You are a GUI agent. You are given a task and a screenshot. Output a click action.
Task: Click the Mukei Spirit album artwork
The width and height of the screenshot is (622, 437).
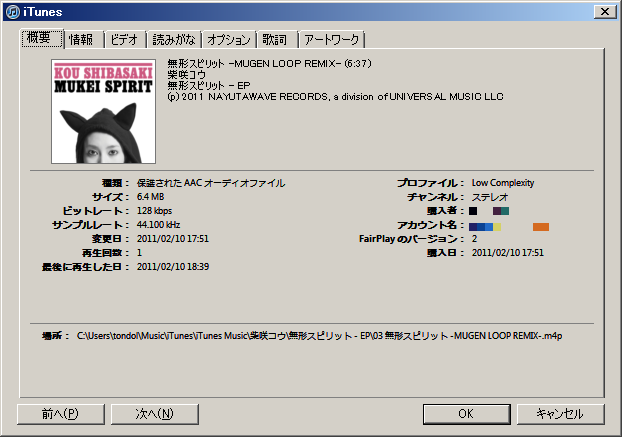coord(104,111)
